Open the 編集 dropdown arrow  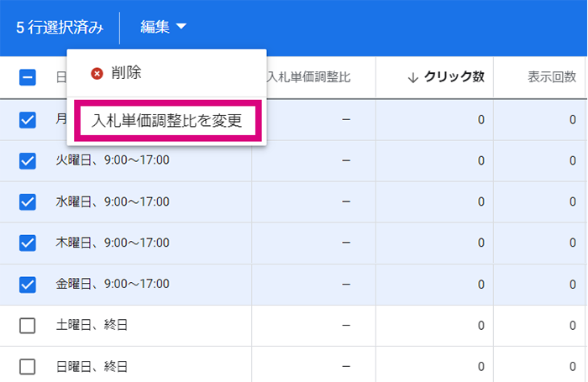181,26
